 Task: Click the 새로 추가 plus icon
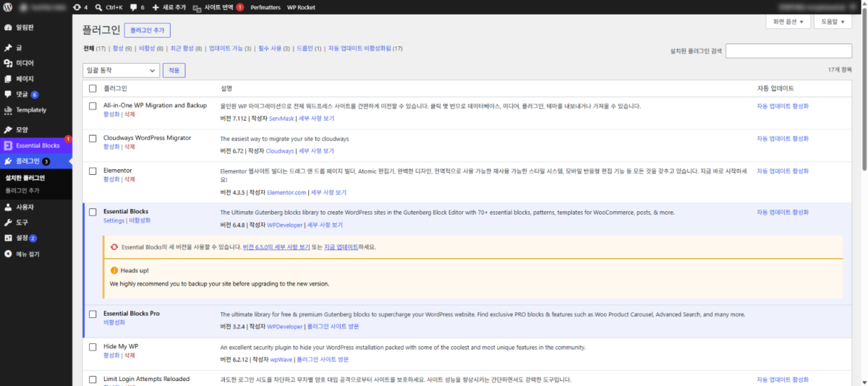click(156, 7)
